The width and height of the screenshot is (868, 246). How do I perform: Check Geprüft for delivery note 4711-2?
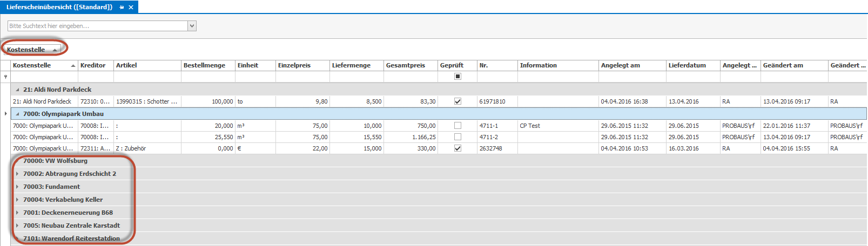click(457, 137)
